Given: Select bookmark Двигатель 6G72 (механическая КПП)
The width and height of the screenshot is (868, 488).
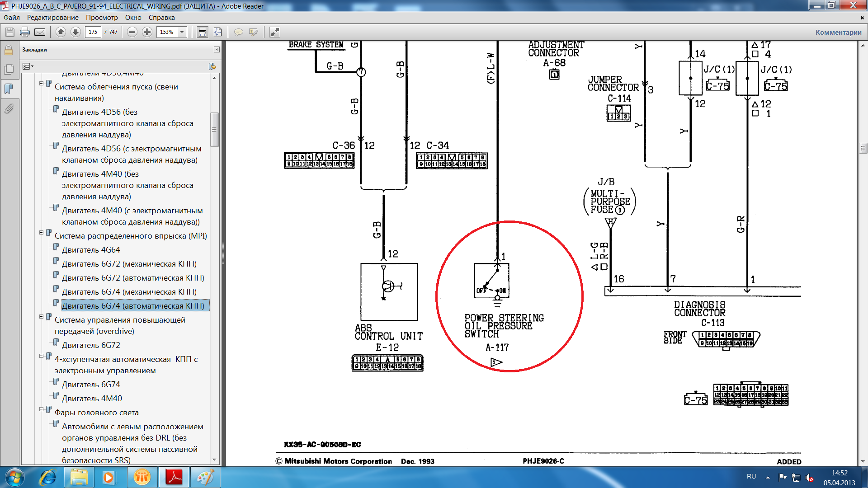Looking at the screenshot, I should (129, 264).
